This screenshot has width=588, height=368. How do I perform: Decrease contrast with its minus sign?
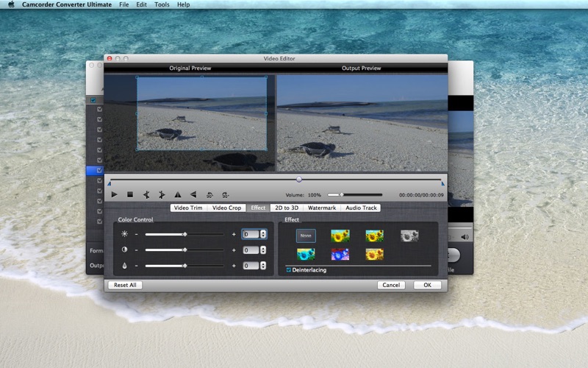137,250
